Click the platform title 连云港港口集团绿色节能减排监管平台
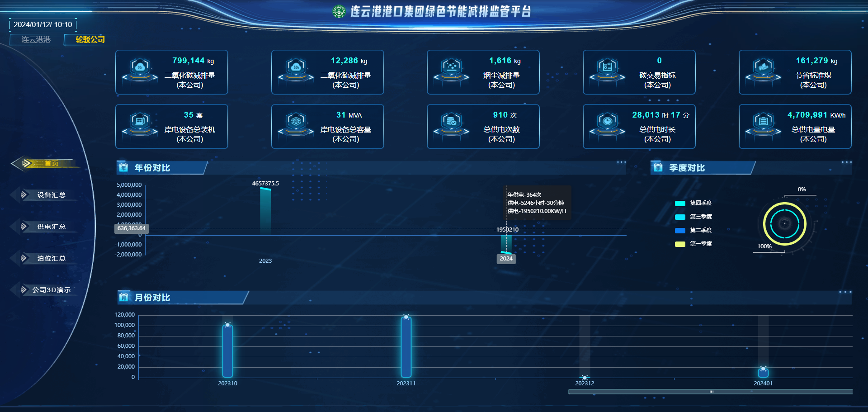 click(x=441, y=11)
